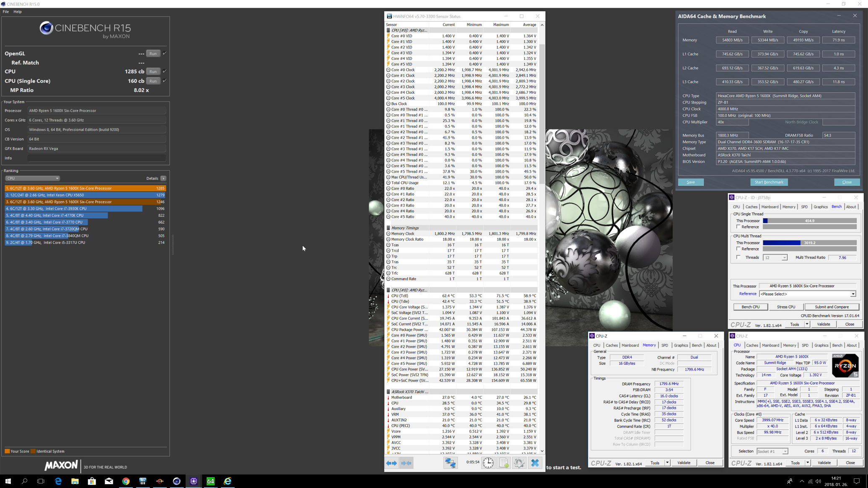The image size is (868, 488).
Task: Click Submit and Compare in CPU-Z
Action: [x=832, y=307]
